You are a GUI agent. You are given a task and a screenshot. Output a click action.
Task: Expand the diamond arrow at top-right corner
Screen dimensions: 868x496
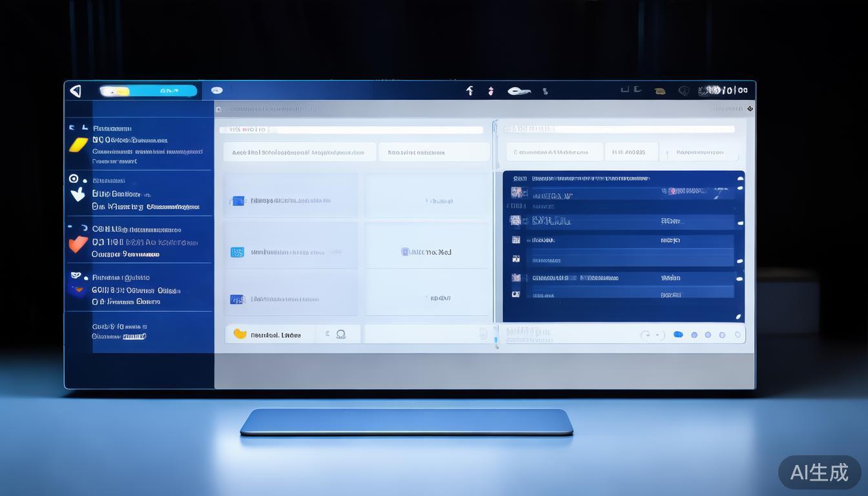coord(749,108)
